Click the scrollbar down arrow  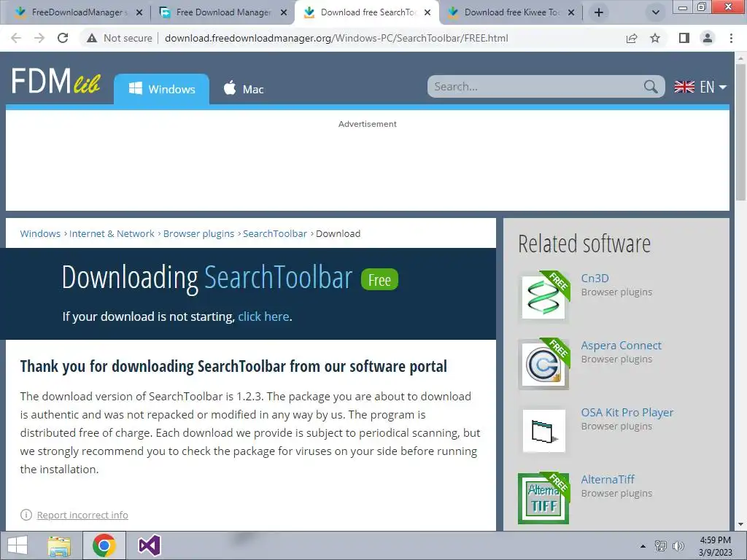tap(740, 524)
